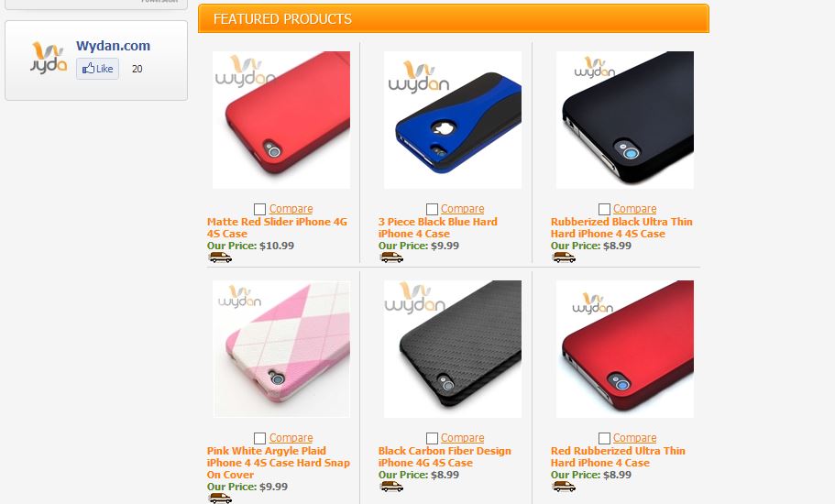The height and width of the screenshot is (504, 835).
Task: Open Pink White Argyle Plaid case title link
Action: 279,463
